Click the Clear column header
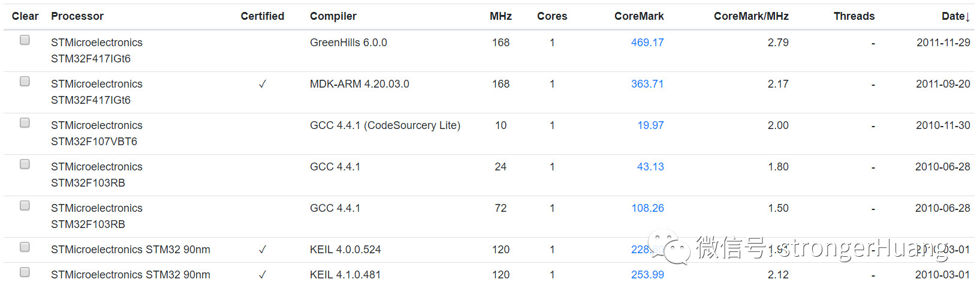This screenshot has width=980, height=294. pyautogui.click(x=25, y=16)
